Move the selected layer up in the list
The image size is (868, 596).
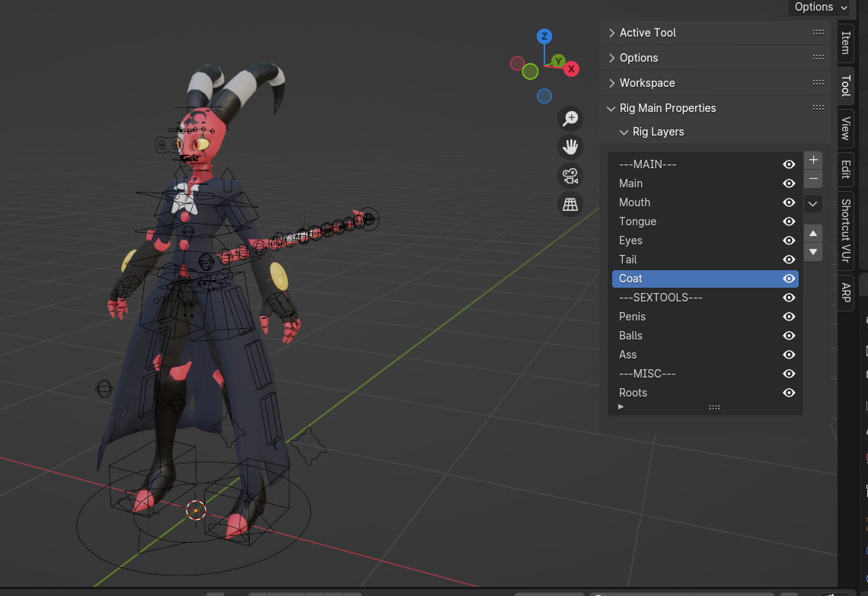812,234
